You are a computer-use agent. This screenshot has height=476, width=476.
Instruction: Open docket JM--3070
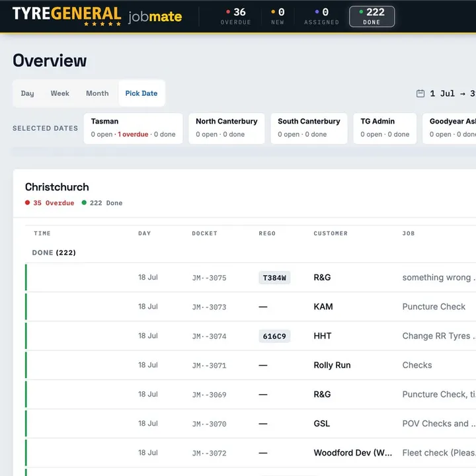pyautogui.click(x=209, y=424)
